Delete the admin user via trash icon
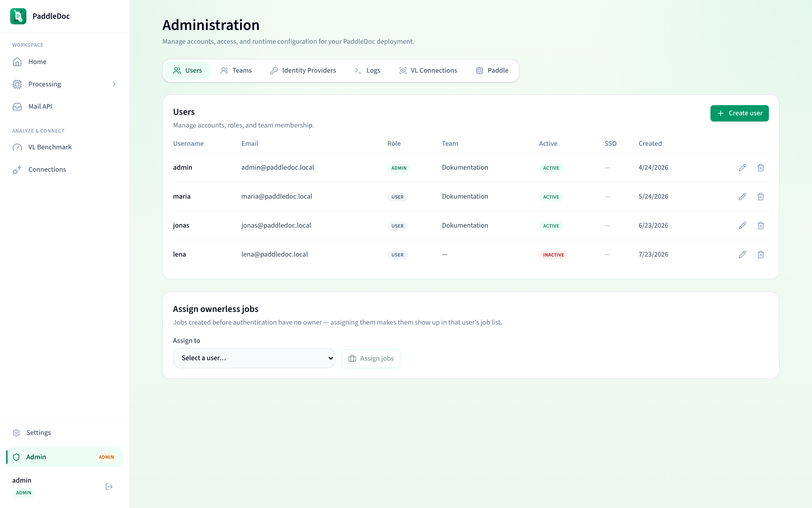The image size is (812, 508). (x=761, y=168)
